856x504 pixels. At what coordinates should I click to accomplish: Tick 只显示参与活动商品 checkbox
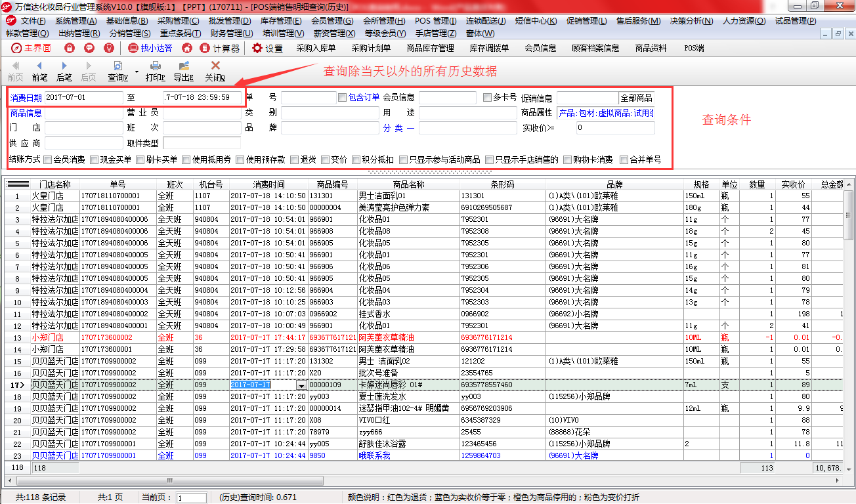coord(402,159)
